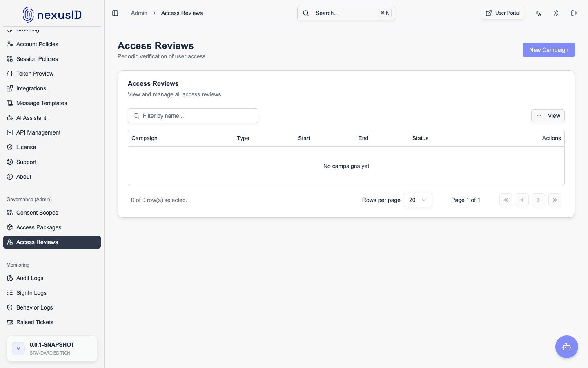Toggle the sidebar panel icon
Viewport: 588px width, 368px height.
click(x=115, y=13)
